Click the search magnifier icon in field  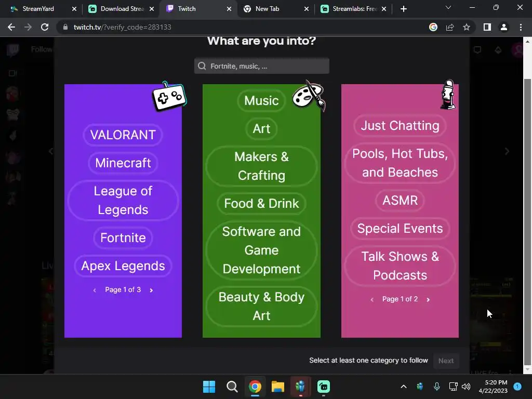(x=202, y=66)
